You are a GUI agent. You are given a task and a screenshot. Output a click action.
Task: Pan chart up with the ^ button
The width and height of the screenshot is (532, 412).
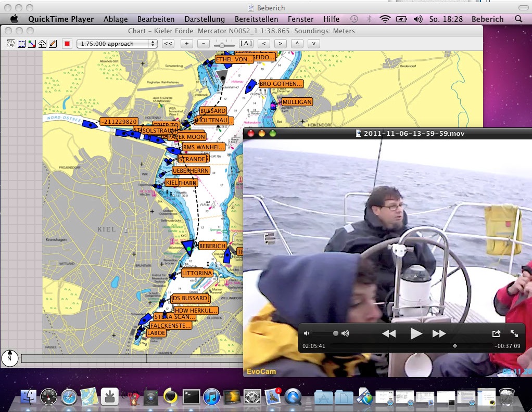pyautogui.click(x=297, y=44)
